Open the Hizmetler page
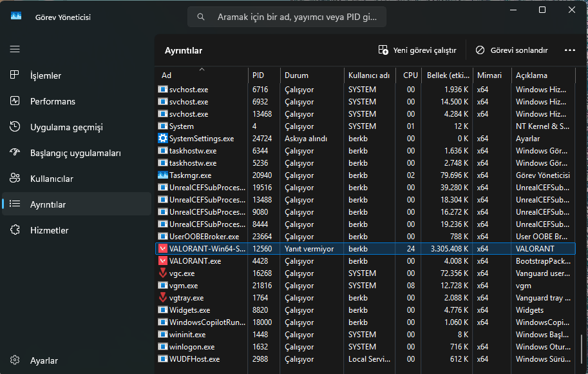This screenshot has width=588, height=374. (77, 230)
